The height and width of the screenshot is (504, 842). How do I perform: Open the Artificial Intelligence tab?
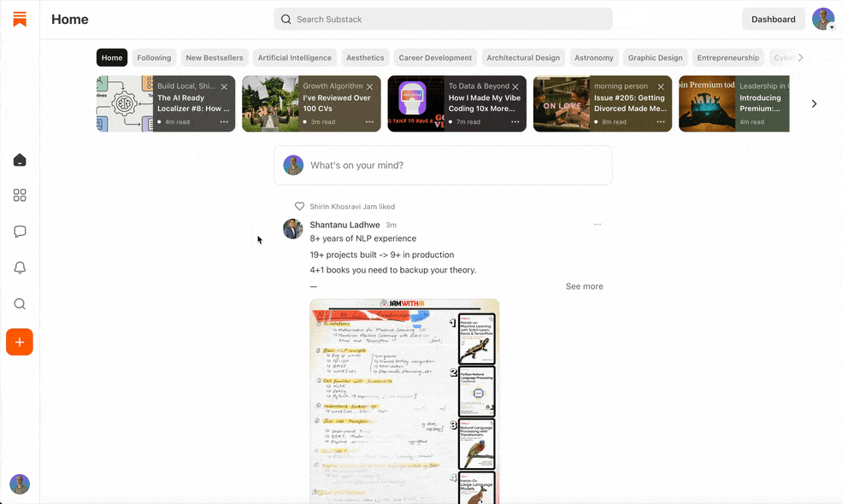[295, 57]
